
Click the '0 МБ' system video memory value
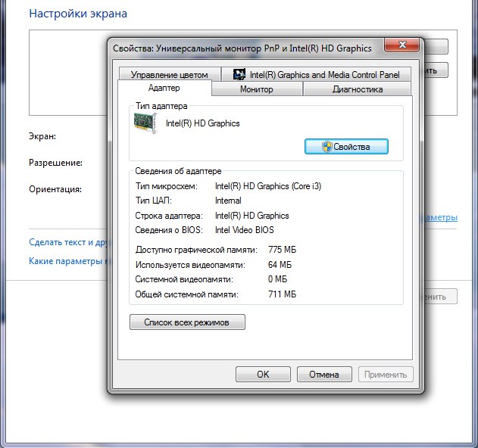coord(277,279)
